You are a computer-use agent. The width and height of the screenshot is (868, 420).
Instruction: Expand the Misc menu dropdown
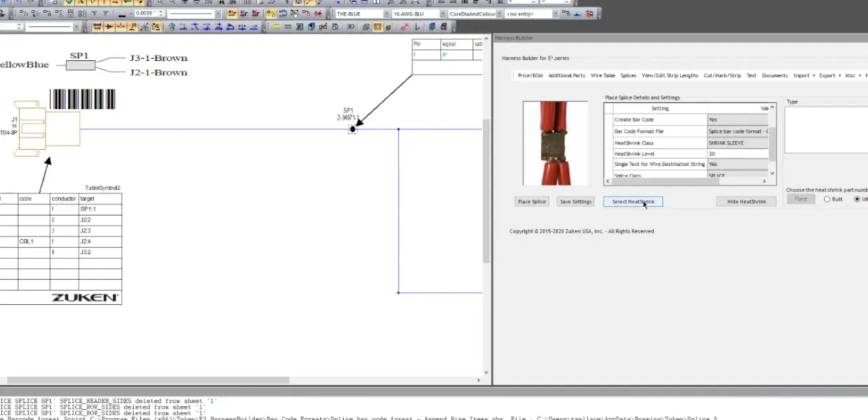pos(852,75)
